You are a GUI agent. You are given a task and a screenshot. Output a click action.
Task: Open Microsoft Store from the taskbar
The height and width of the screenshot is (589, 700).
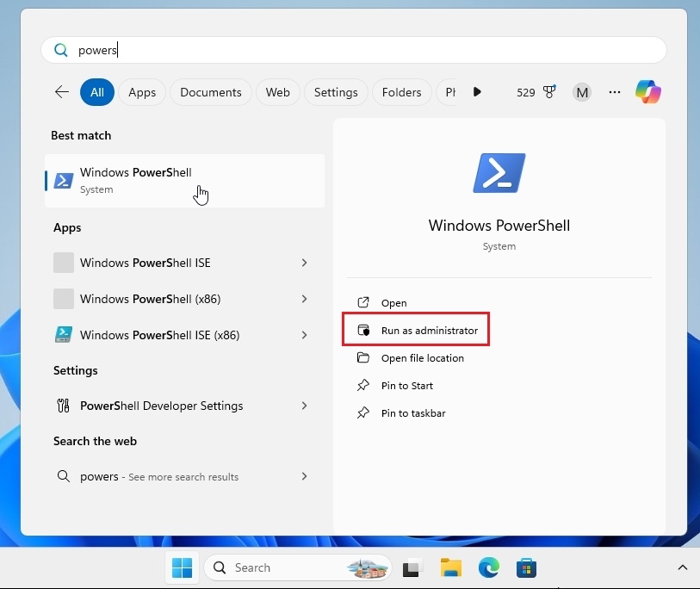pyautogui.click(x=528, y=567)
